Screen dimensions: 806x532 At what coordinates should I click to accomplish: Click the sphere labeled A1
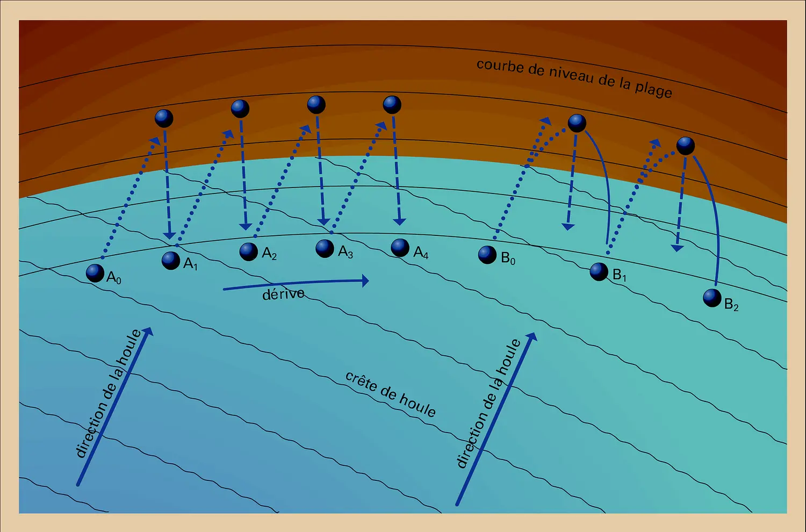pyautogui.click(x=171, y=260)
